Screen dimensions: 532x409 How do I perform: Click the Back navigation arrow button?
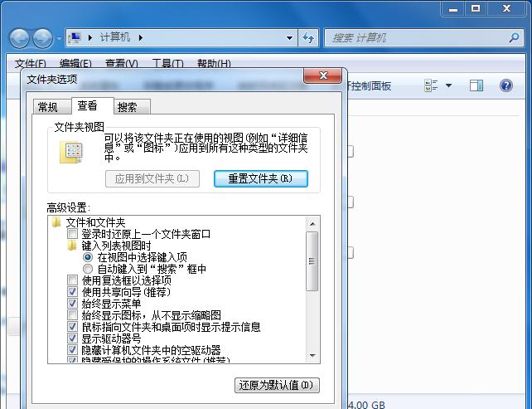pyautogui.click(x=20, y=38)
